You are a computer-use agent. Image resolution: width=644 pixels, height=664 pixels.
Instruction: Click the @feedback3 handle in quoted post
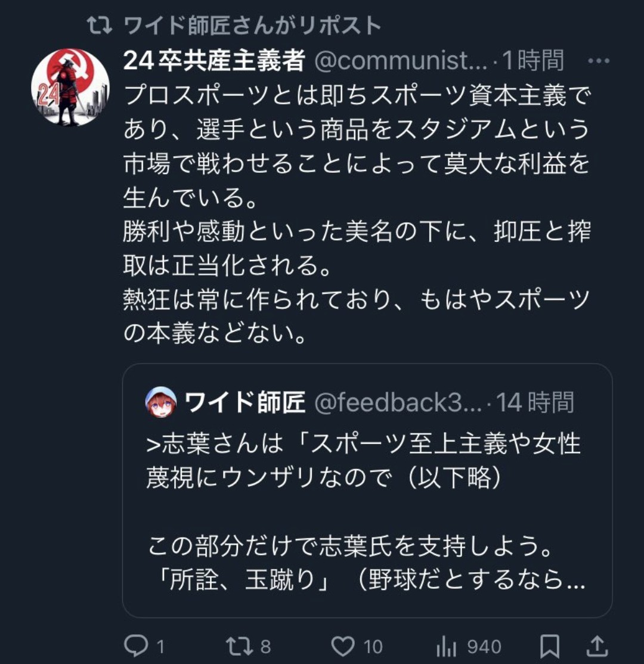(x=397, y=403)
